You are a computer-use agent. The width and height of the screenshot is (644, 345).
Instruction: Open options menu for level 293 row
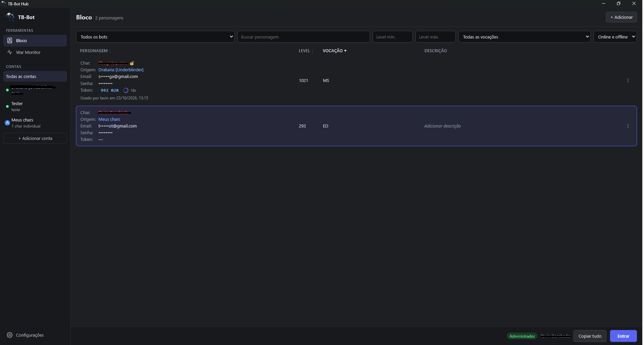pyautogui.click(x=628, y=126)
